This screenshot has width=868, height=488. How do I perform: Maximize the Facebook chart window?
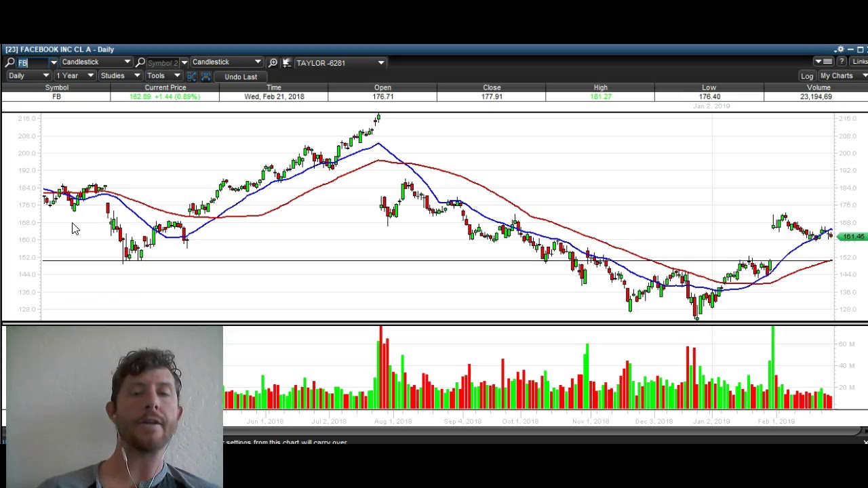[860, 49]
